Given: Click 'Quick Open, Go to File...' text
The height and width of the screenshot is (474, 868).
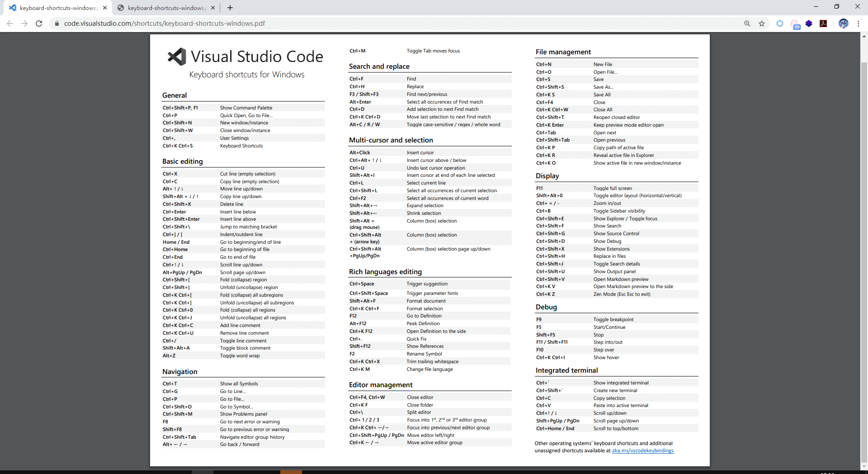Looking at the screenshot, I should (x=246, y=115).
